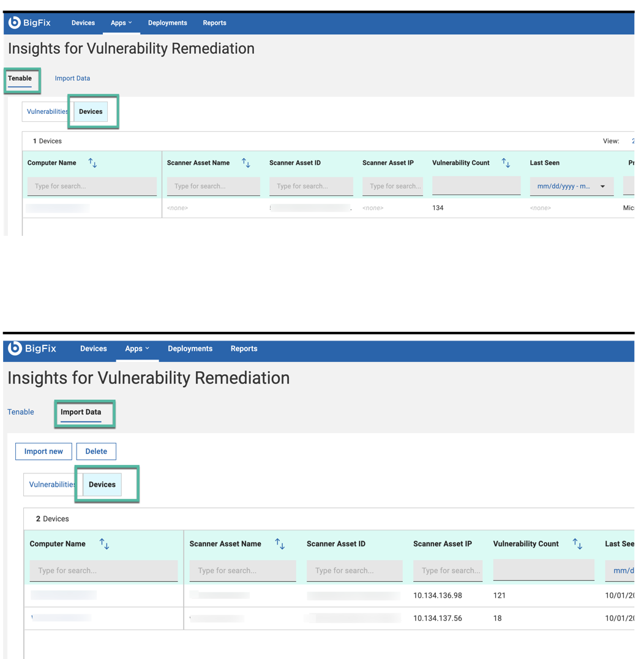Click vulnerability count 134 cell
The height and width of the screenshot is (659, 644).
pyautogui.click(x=438, y=208)
